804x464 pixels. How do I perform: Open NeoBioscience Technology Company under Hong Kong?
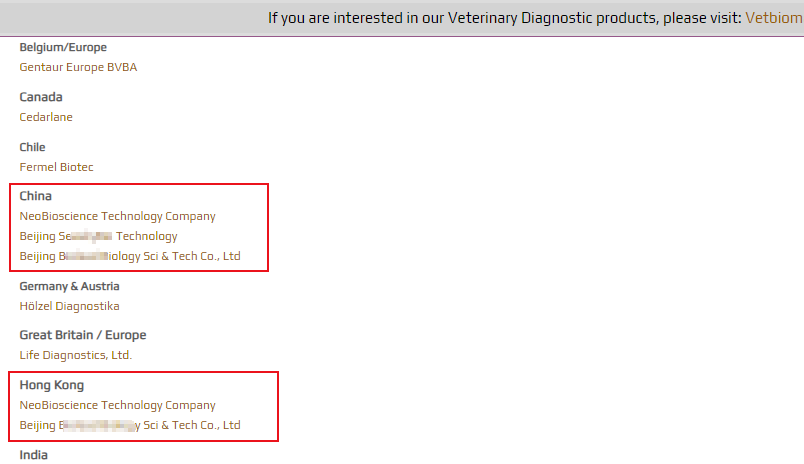tap(117, 405)
